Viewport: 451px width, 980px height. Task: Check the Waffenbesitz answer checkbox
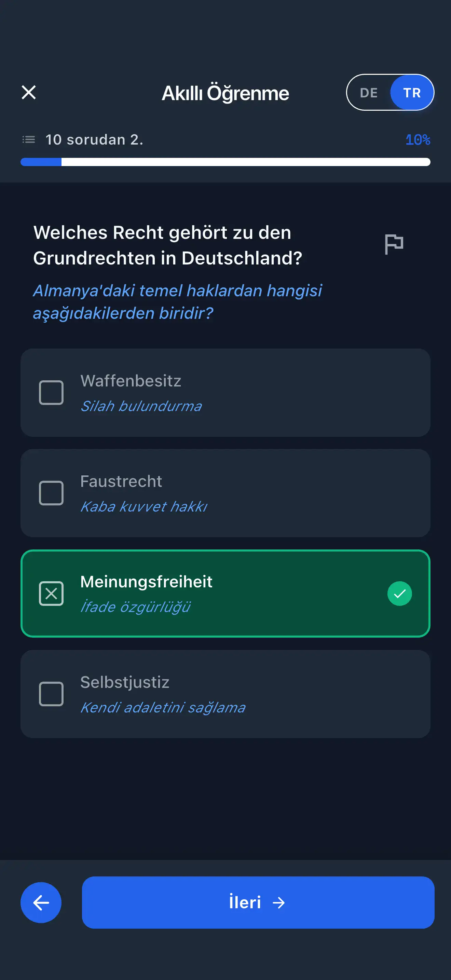51,392
